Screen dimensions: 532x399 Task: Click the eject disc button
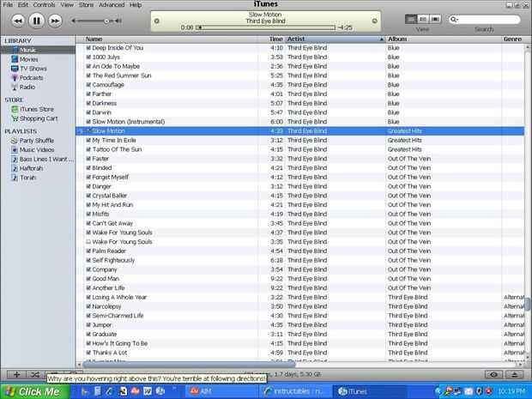coord(514,375)
